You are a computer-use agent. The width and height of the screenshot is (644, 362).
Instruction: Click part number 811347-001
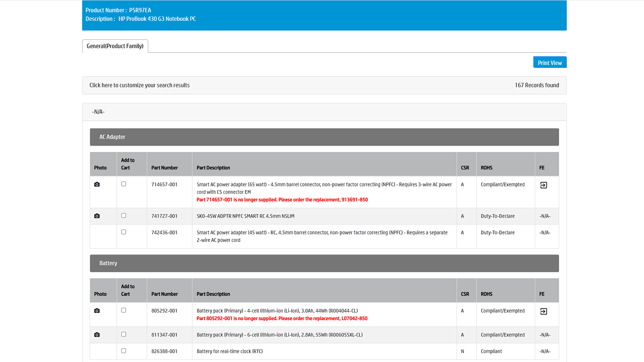coord(164,335)
